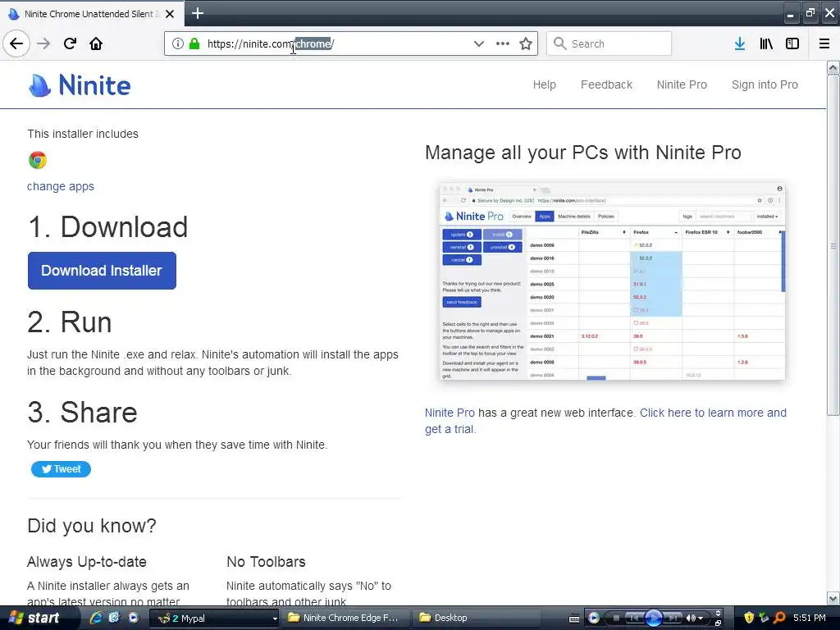
Task: Go back to the previous page
Action: coord(16,43)
